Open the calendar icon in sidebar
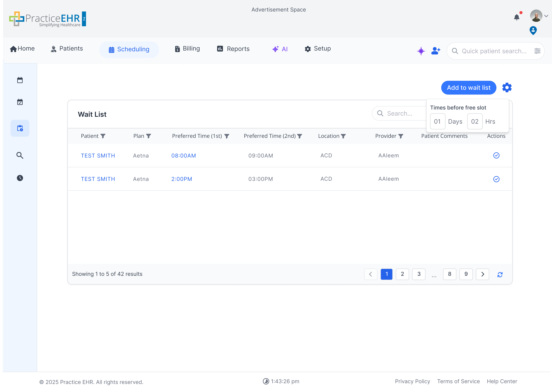Screen dimensions: 552x392 coord(20,80)
